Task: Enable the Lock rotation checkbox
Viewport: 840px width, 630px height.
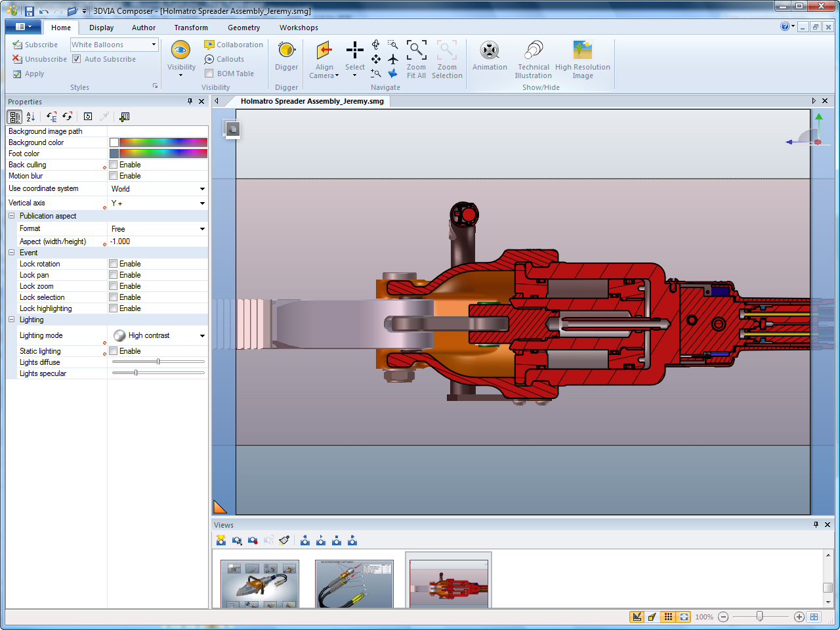Action: 114,264
